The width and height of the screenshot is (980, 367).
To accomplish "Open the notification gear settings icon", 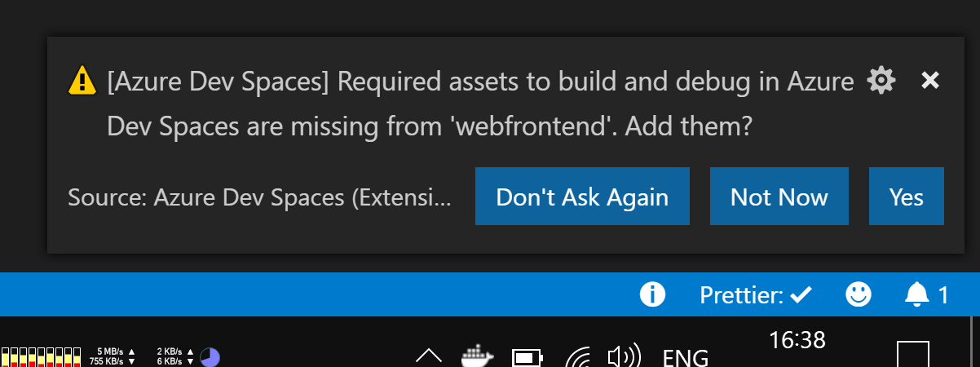I will (881, 81).
